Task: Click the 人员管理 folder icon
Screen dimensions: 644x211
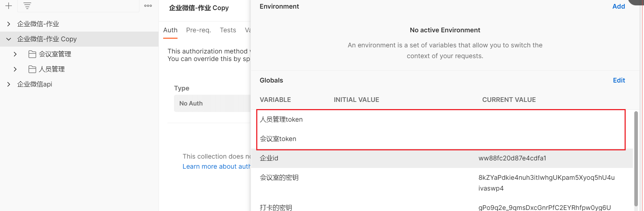Action: (32, 69)
